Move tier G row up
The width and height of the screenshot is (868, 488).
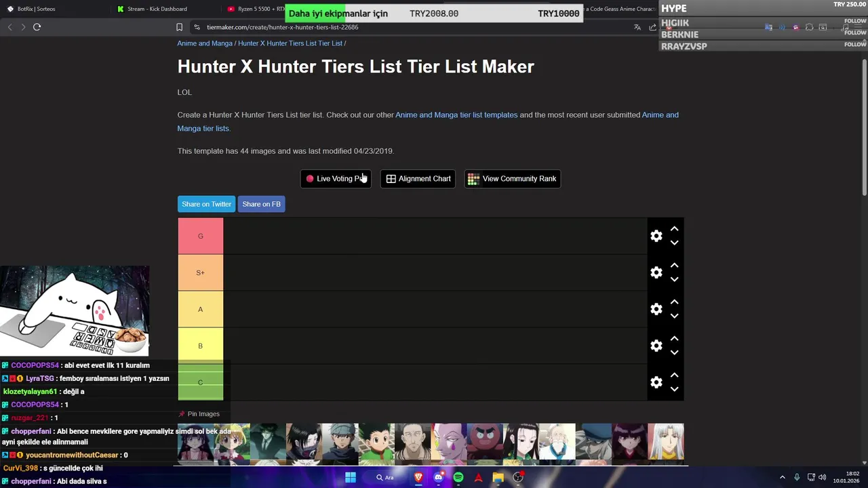tap(674, 229)
